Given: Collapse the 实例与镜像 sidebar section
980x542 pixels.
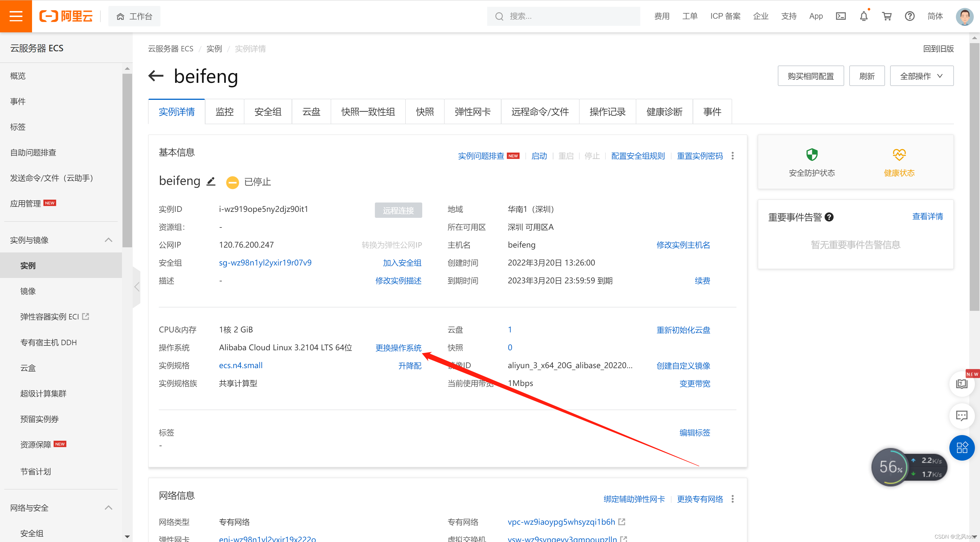Looking at the screenshot, I should pyautogui.click(x=108, y=240).
